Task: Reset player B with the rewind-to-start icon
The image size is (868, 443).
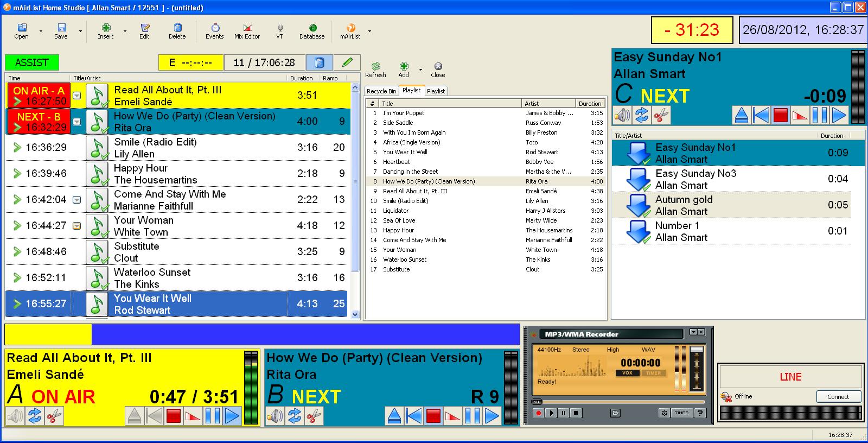Action: click(x=414, y=416)
